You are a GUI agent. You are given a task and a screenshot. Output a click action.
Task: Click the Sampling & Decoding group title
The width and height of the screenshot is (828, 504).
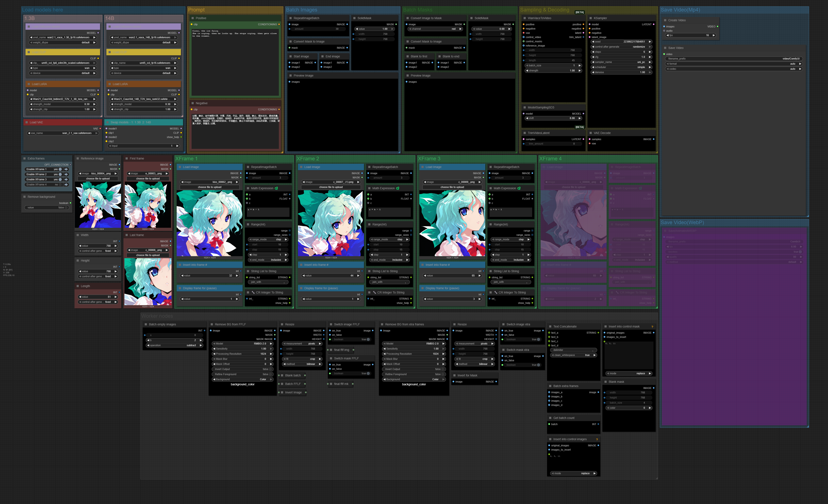coord(544,10)
